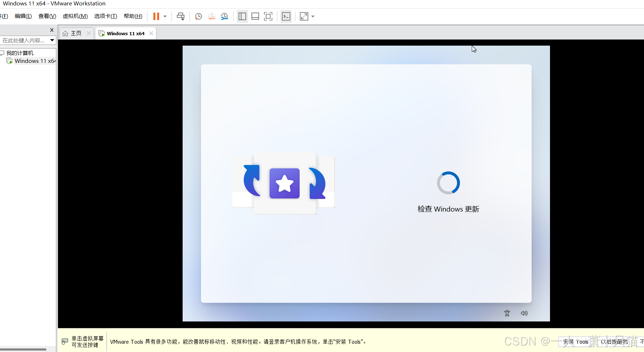Open the 虚拟机(M) menu
Image resolution: width=644 pixels, height=352 pixels.
click(75, 16)
